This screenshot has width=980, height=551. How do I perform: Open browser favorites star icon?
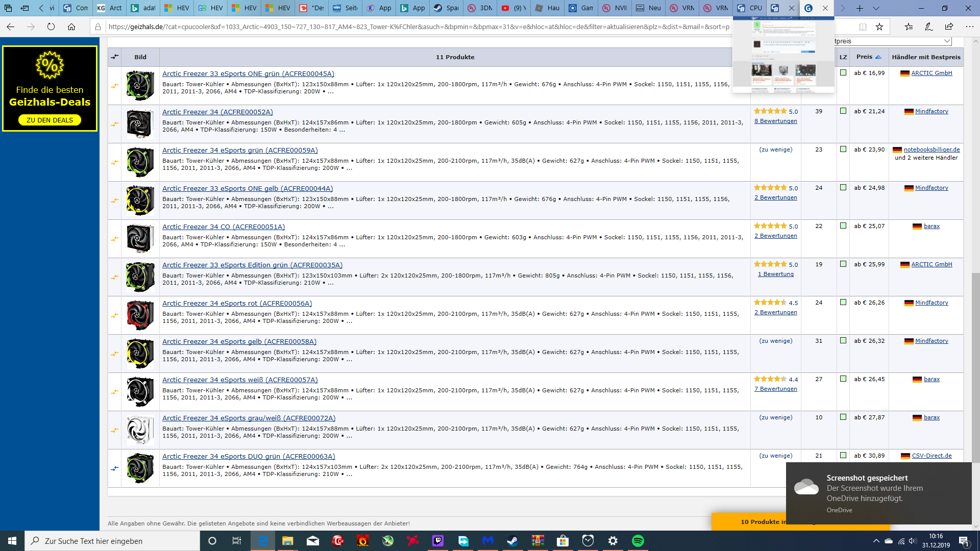[x=879, y=27]
